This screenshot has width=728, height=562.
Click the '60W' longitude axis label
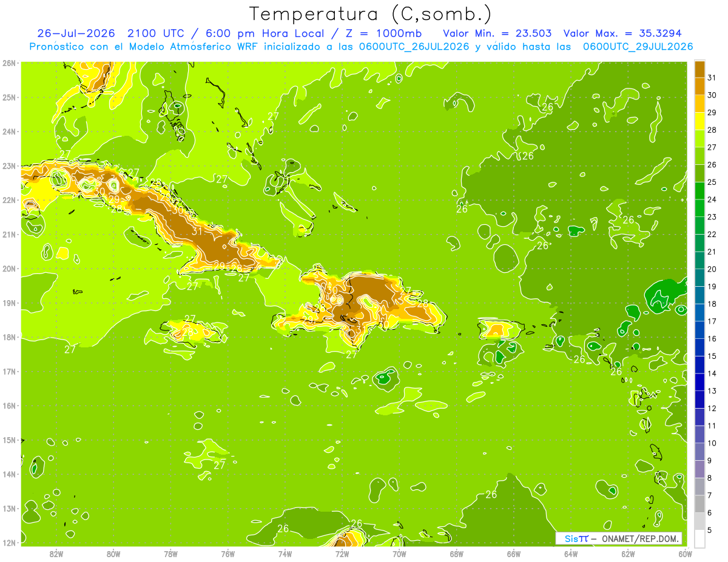(x=686, y=554)
